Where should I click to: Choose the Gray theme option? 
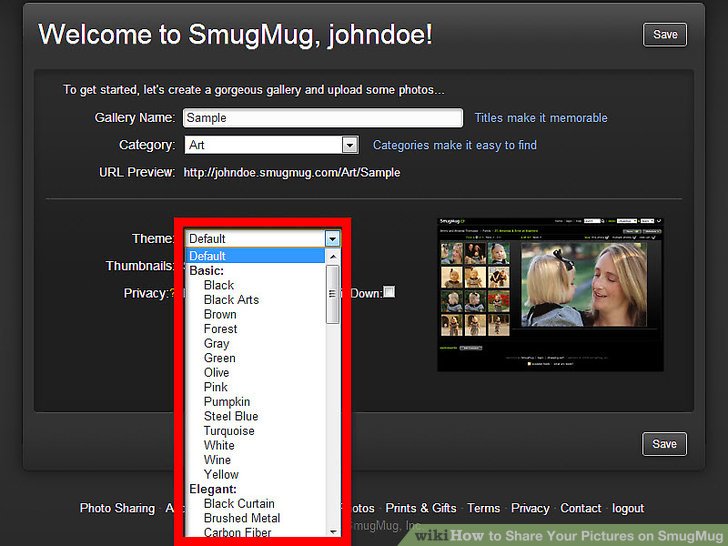pyautogui.click(x=216, y=344)
